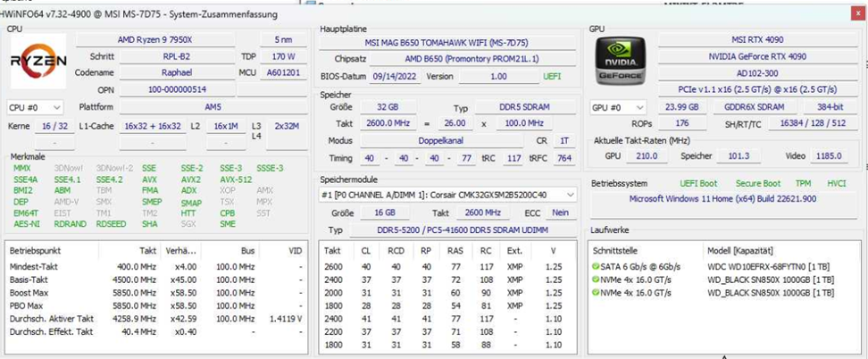Open the CPU #0 selector dropdown
This screenshot has height=359, width=868.
click(x=35, y=107)
